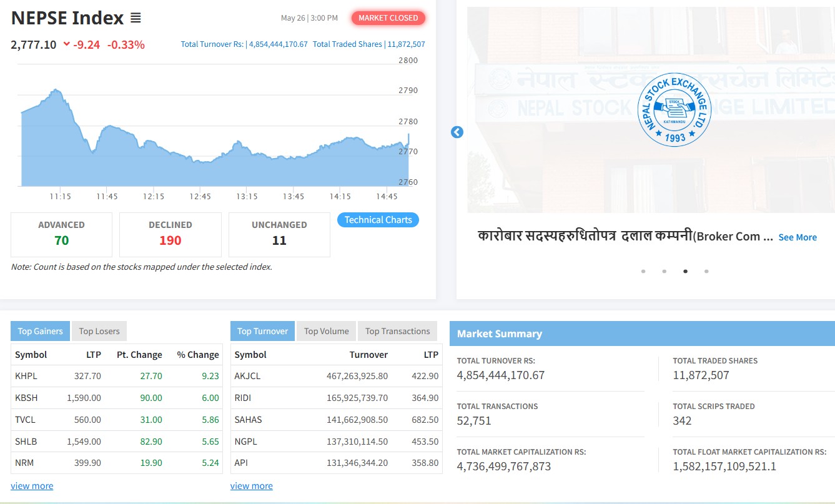Click view more under the Top Gainers table
Screen dimensions: 835x504
click(x=32, y=486)
